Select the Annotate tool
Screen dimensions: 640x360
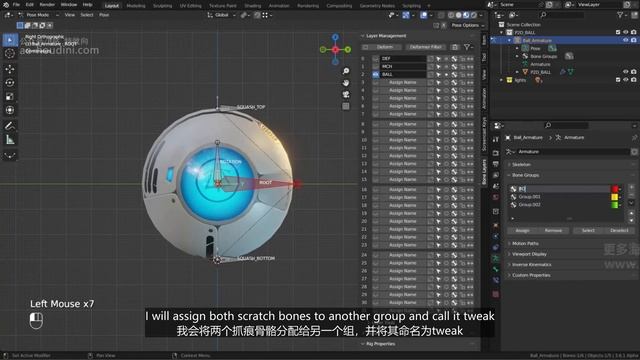[x=10, y=126]
